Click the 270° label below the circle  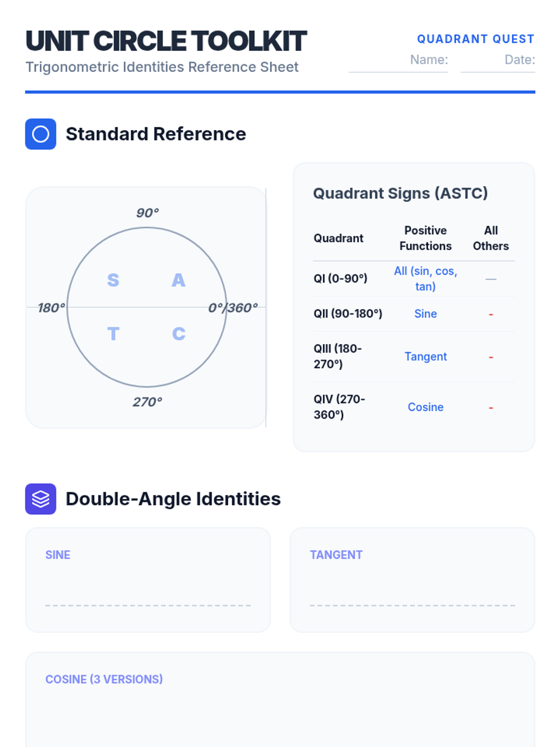pyautogui.click(x=147, y=402)
